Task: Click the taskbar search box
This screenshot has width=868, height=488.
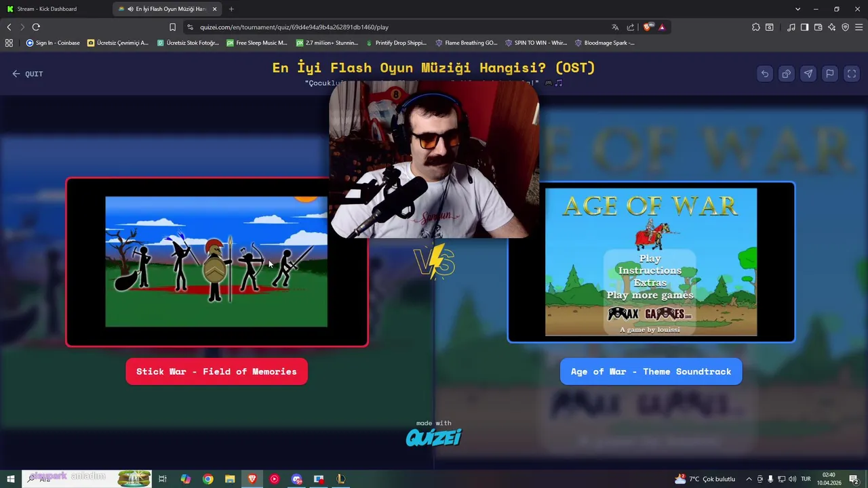Action: 87,479
